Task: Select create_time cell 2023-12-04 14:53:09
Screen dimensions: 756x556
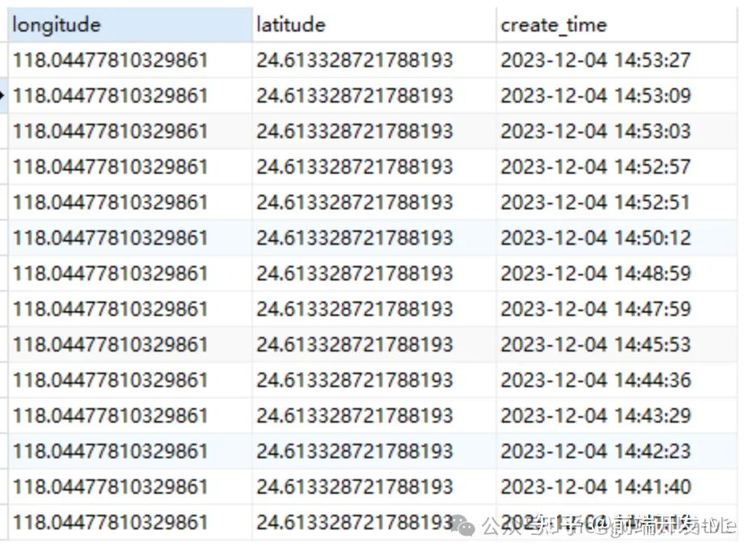Action: [x=617, y=96]
